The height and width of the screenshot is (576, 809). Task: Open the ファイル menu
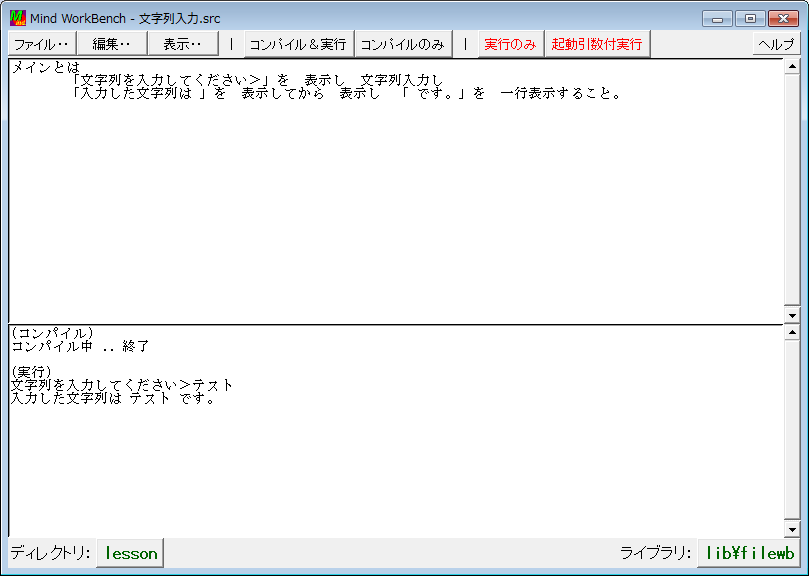click(x=42, y=44)
